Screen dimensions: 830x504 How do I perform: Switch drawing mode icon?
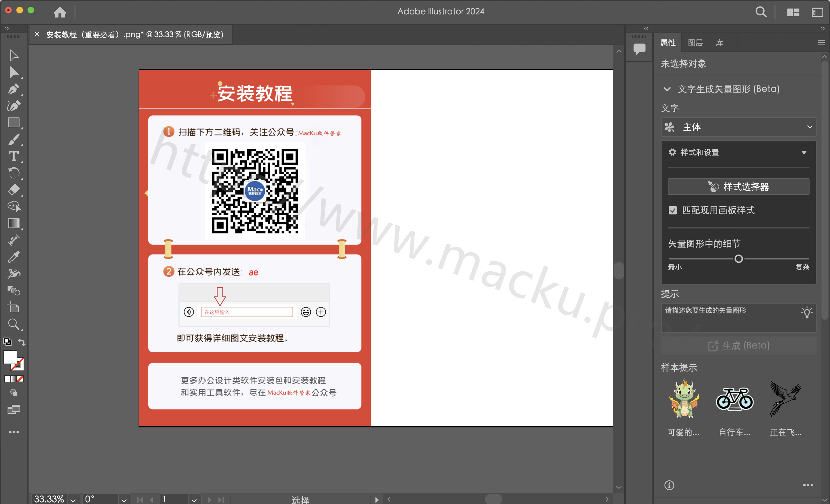tap(14, 392)
